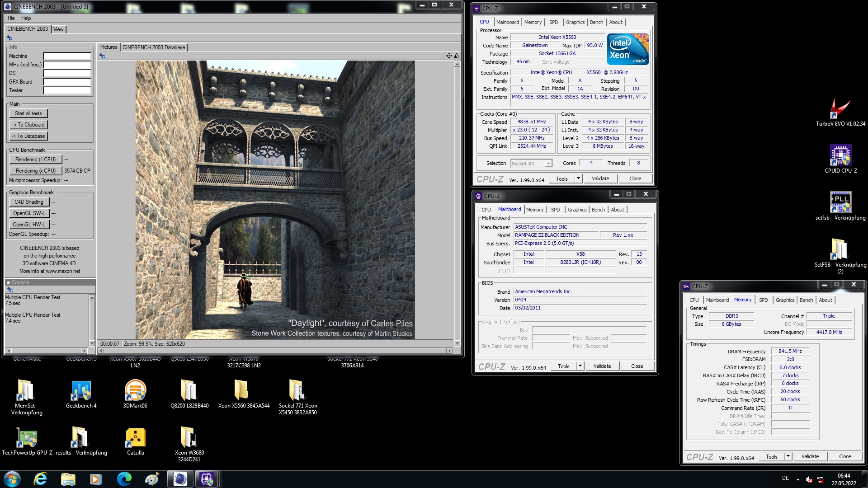Image resolution: width=868 pixels, height=488 pixels.
Task: Click -> To Database button
Action: (x=28, y=136)
